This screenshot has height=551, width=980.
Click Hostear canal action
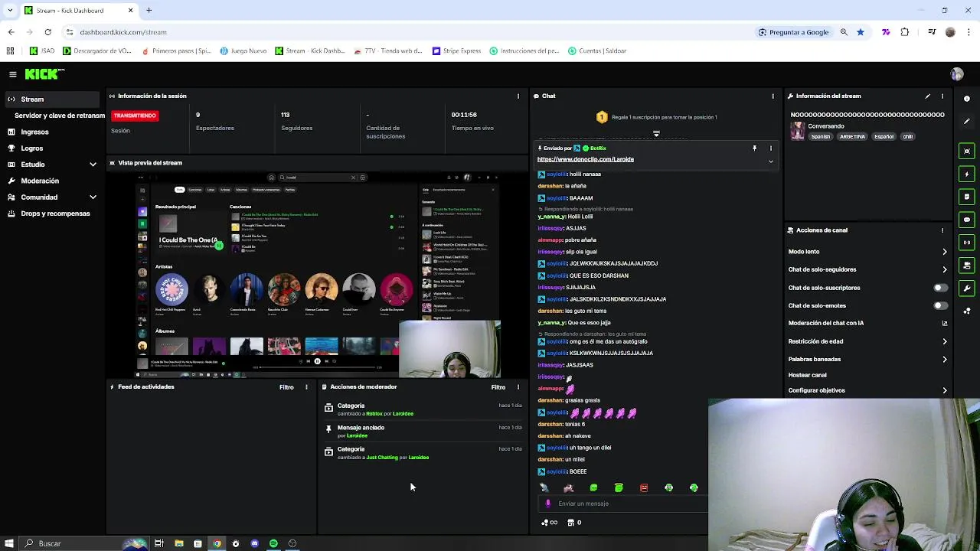tap(808, 375)
